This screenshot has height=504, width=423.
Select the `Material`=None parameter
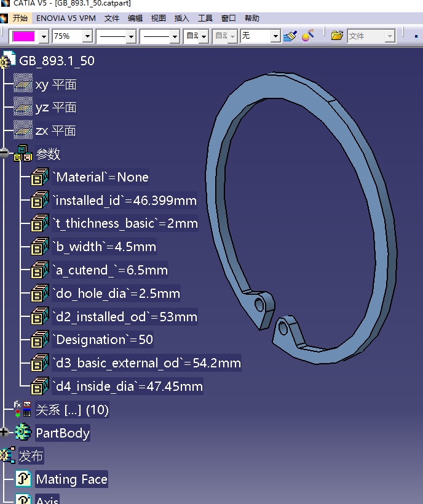[x=101, y=177]
